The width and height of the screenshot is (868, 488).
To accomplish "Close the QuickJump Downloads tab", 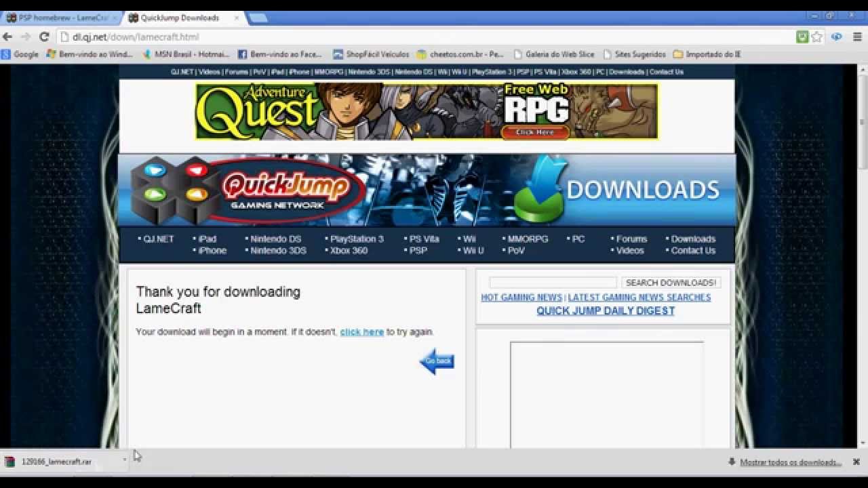I will pos(237,18).
